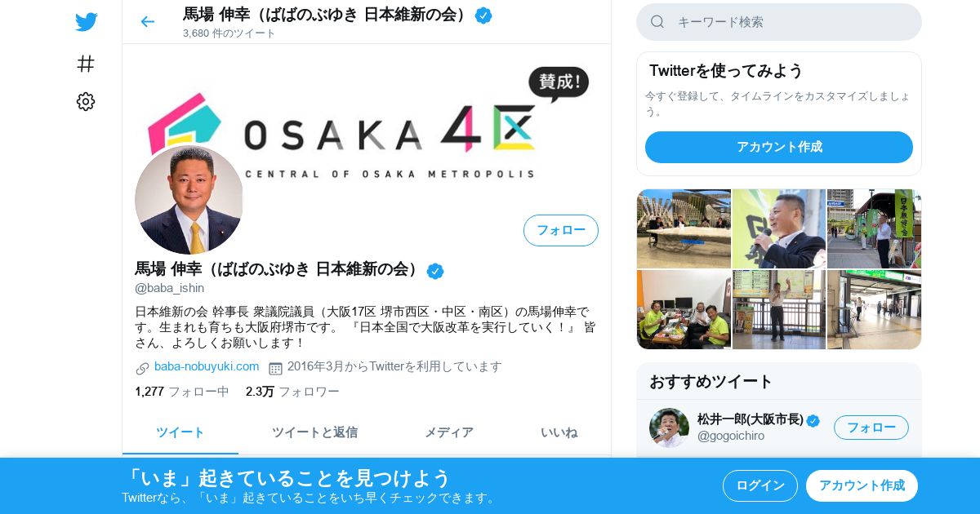View the 1,277 フォロー中 list

182,392
